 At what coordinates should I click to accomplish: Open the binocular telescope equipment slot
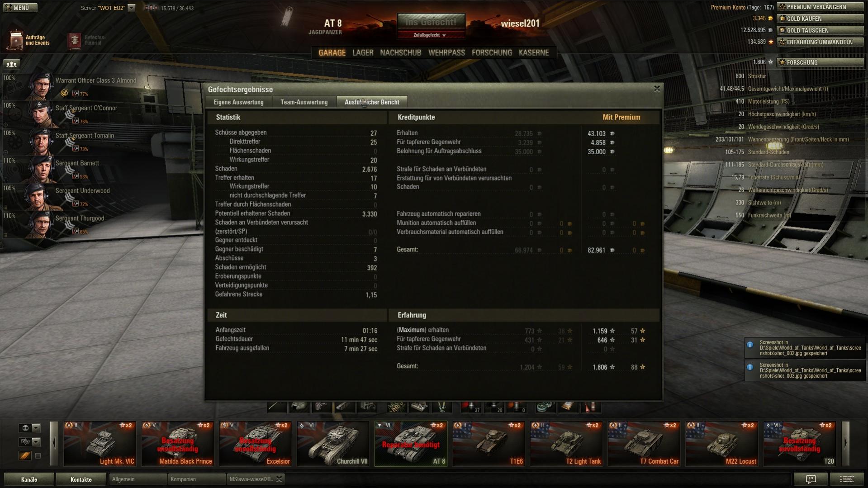coord(442,407)
